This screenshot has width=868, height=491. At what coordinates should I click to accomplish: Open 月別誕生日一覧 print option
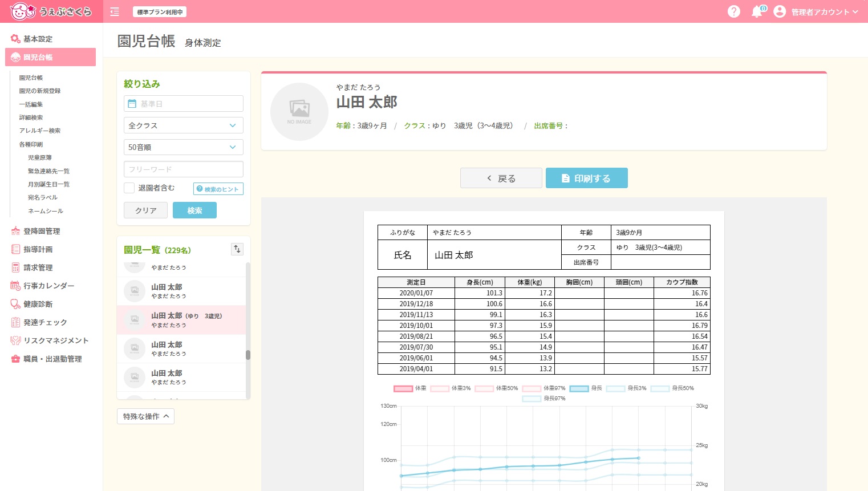[48, 184]
